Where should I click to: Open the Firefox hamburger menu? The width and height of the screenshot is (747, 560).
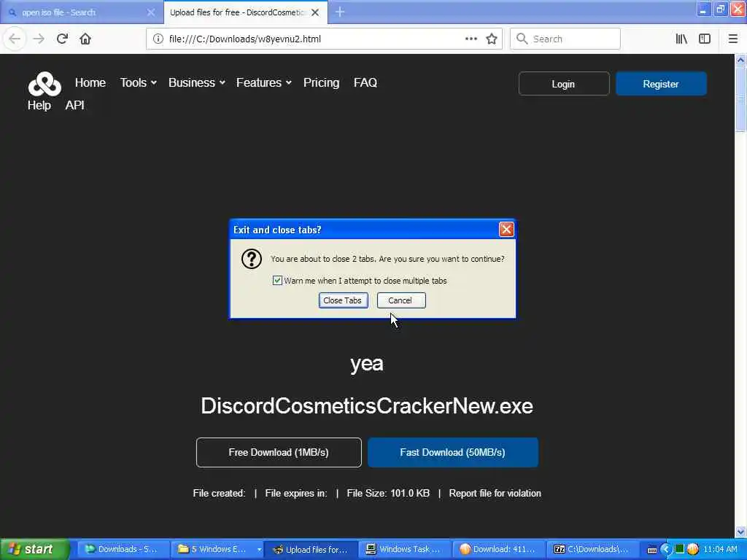[x=733, y=39]
